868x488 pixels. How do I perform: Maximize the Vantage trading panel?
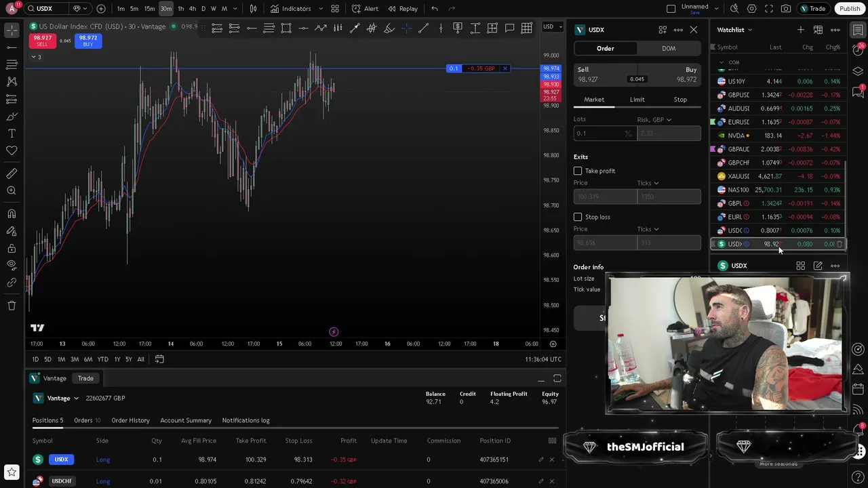557,378
